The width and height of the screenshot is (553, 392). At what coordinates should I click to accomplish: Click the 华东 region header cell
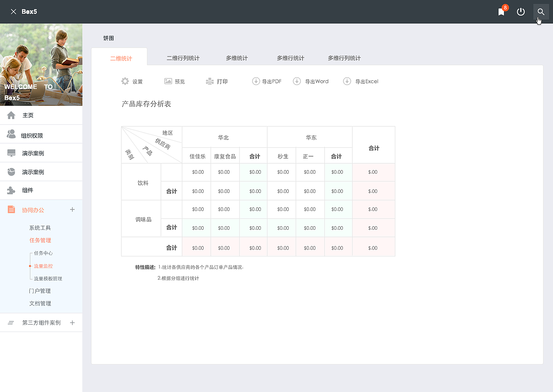tap(310, 137)
